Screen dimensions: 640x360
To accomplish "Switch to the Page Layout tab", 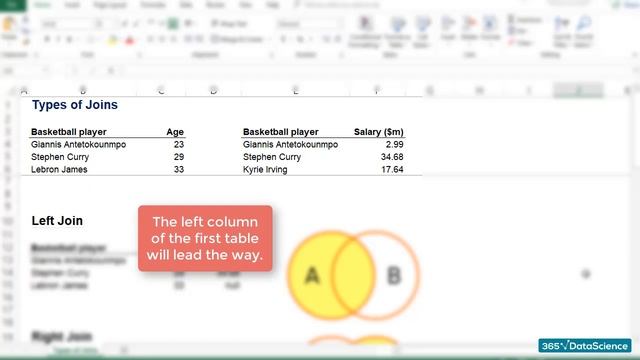I will (x=109, y=5).
